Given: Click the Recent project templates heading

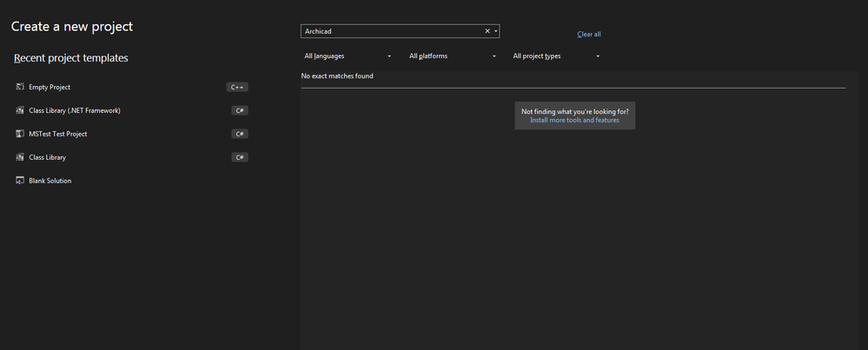Looking at the screenshot, I should 71,58.
